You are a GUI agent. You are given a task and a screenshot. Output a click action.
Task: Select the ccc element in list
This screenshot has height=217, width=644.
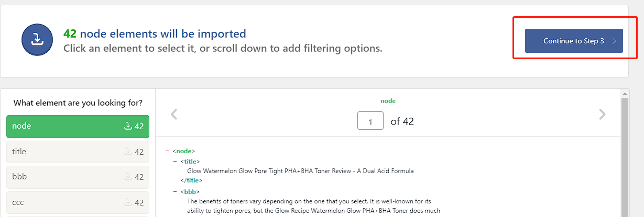coord(78,202)
